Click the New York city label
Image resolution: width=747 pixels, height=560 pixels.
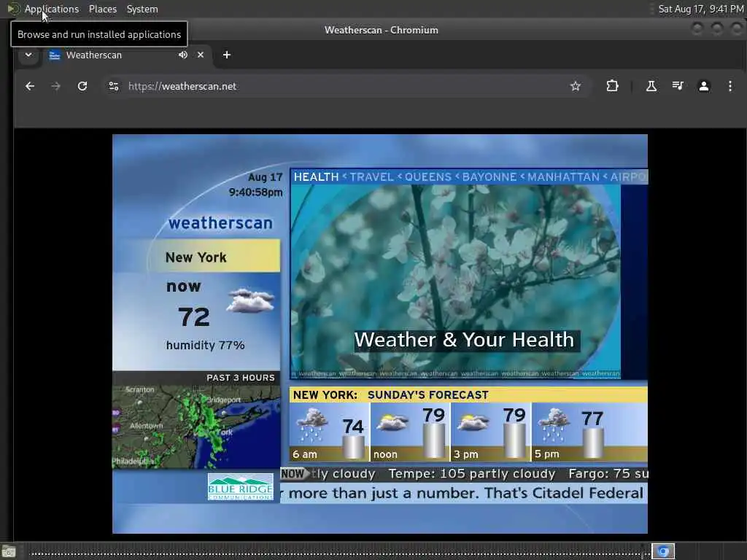196,257
